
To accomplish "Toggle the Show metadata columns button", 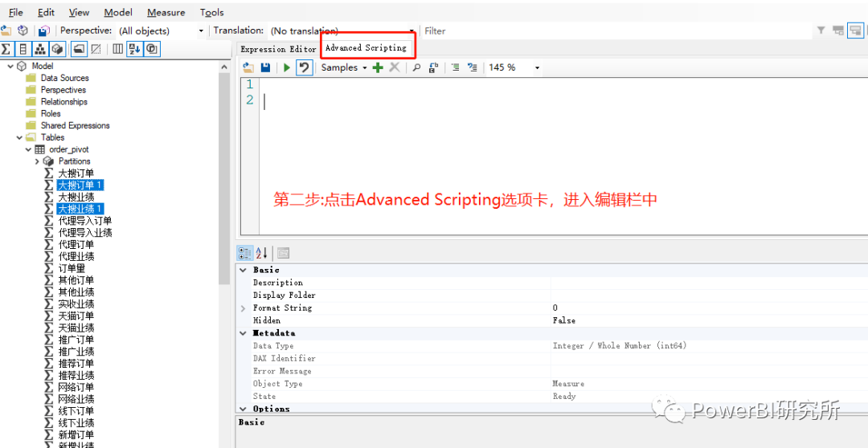I will click(117, 49).
